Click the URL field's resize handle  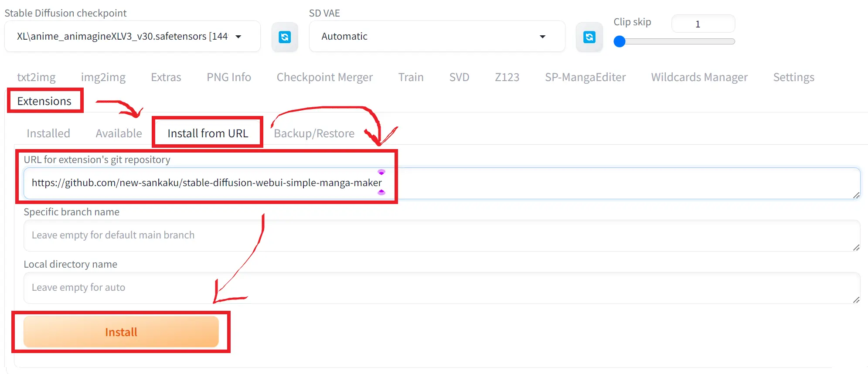click(x=856, y=195)
